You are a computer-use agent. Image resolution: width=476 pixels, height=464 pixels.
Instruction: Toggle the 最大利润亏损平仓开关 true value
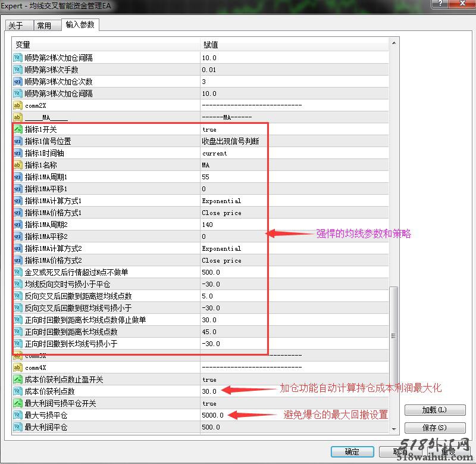pos(209,403)
